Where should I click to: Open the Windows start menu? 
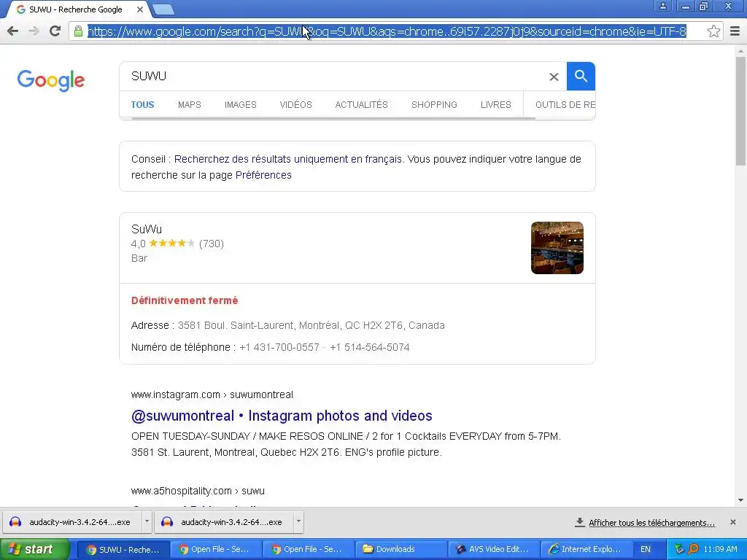tap(35, 550)
